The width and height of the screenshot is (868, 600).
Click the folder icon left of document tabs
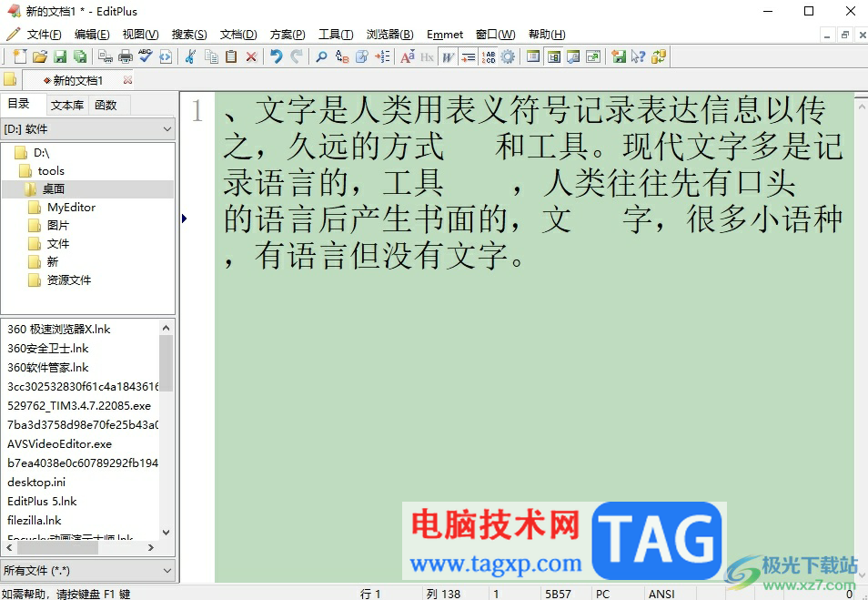(x=10, y=80)
